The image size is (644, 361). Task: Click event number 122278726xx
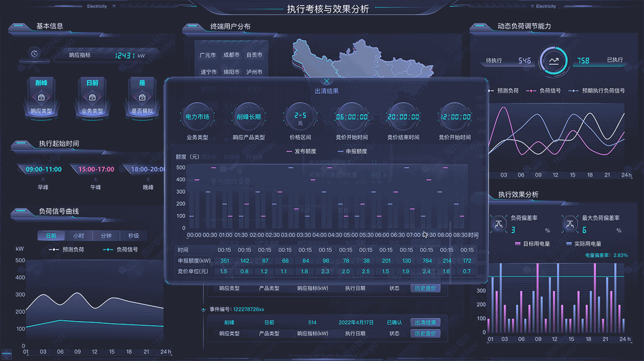[x=249, y=310]
